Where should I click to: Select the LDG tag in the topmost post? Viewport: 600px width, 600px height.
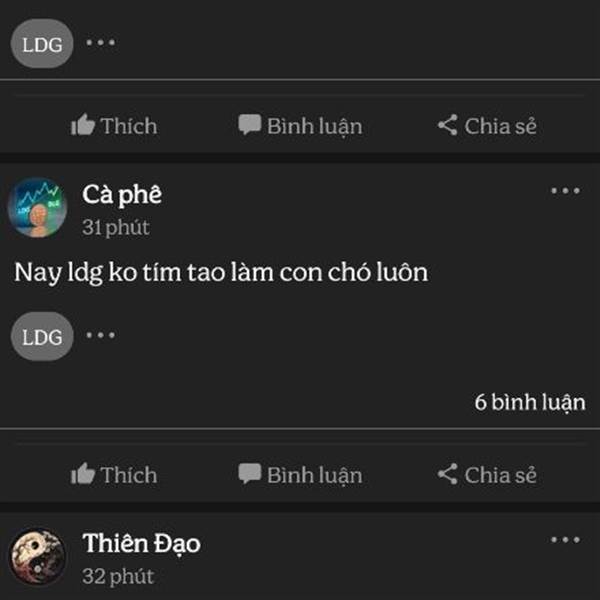coord(42,44)
